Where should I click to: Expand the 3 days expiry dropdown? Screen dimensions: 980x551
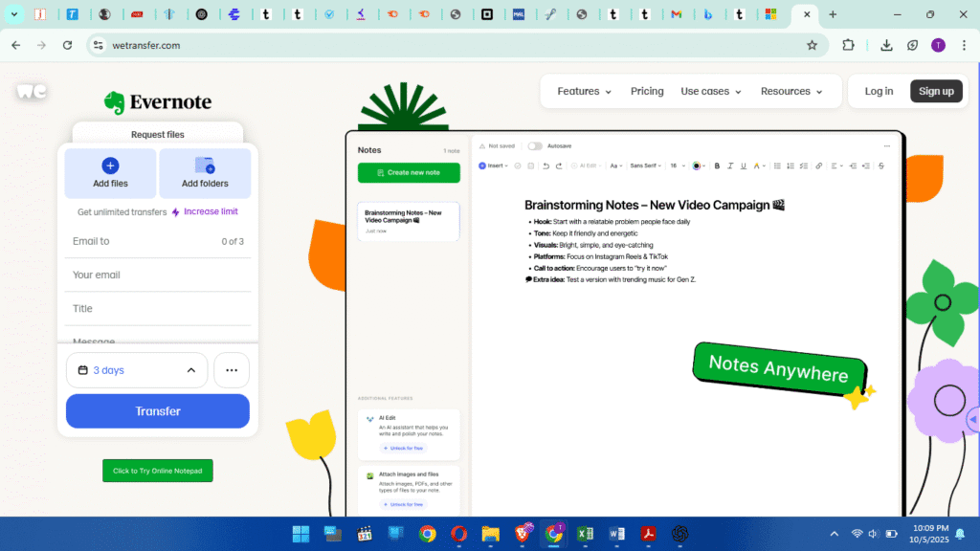point(137,370)
